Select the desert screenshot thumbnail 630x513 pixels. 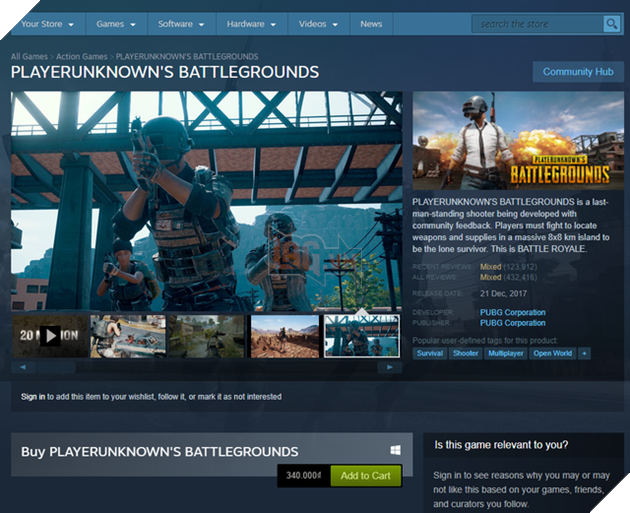click(284, 336)
